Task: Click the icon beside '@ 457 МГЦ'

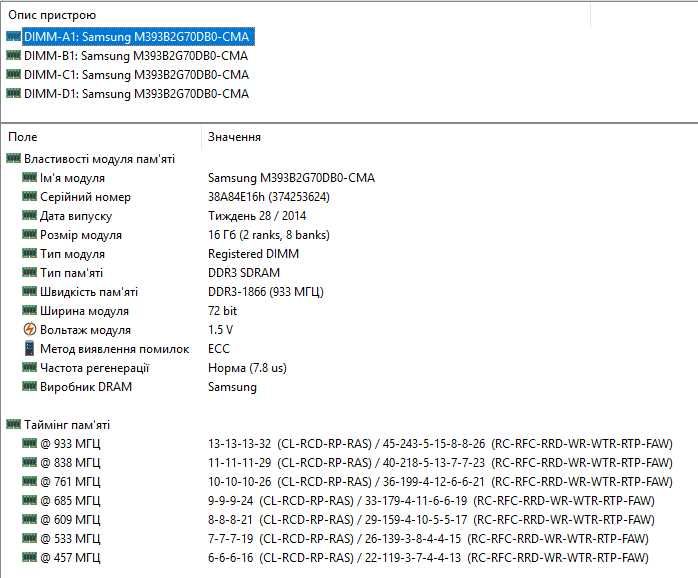Action: tap(29, 557)
